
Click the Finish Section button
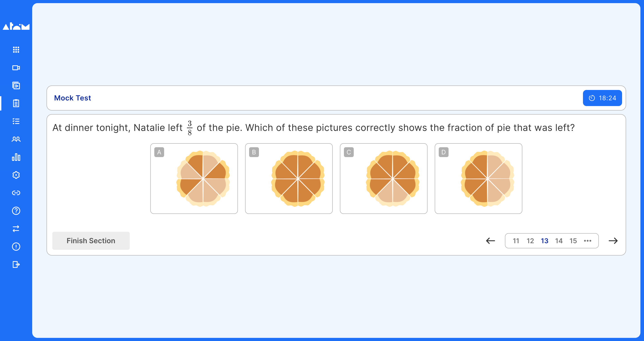click(x=91, y=241)
